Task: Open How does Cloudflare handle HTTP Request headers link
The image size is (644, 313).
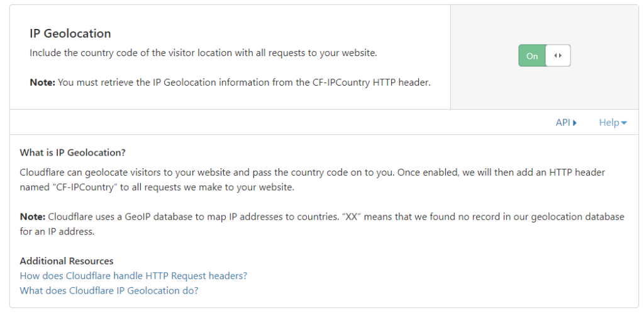Action: [x=133, y=276]
